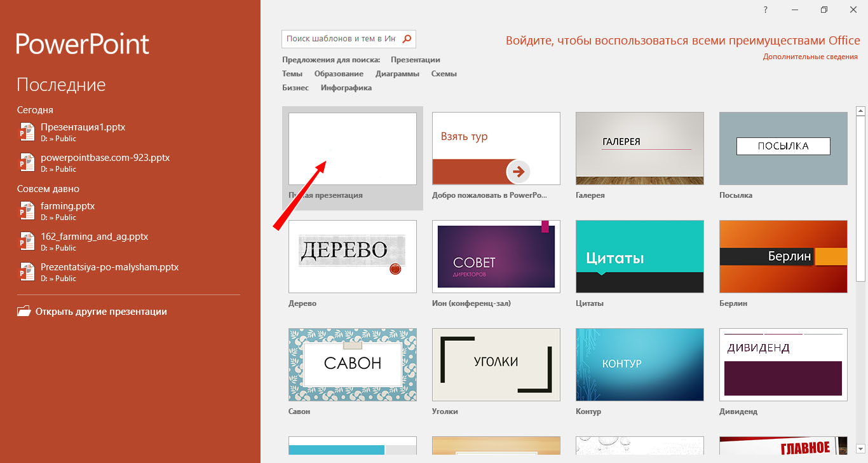Open Дополнительные сведения link
This screenshot has height=463, width=868.
click(x=810, y=57)
